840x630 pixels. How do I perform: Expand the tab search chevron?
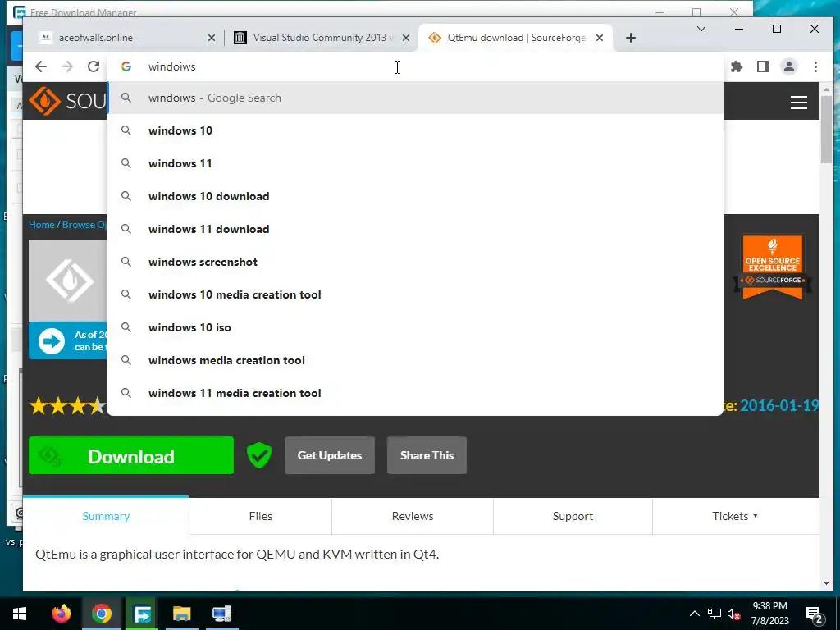coord(701,29)
